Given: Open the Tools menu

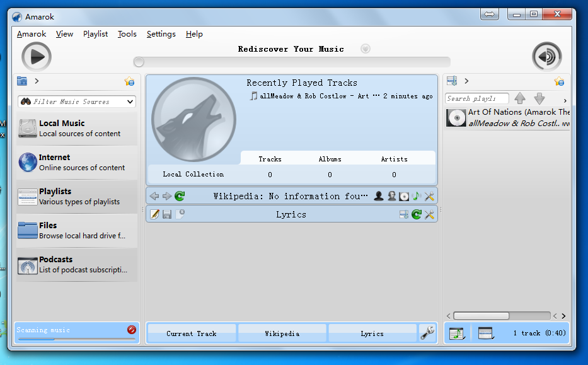Looking at the screenshot, I should click(127, 34).
